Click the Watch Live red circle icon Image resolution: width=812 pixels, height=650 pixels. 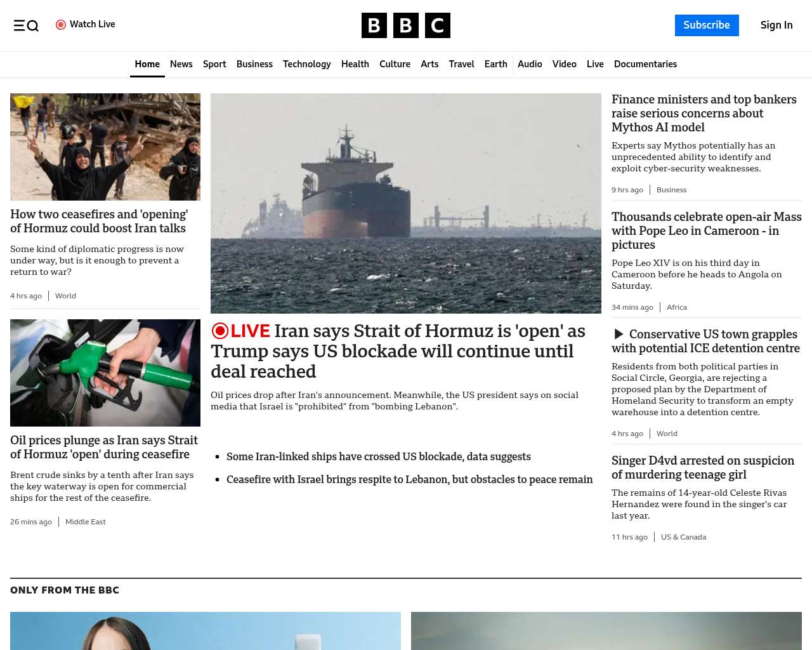tap(61, 25)
